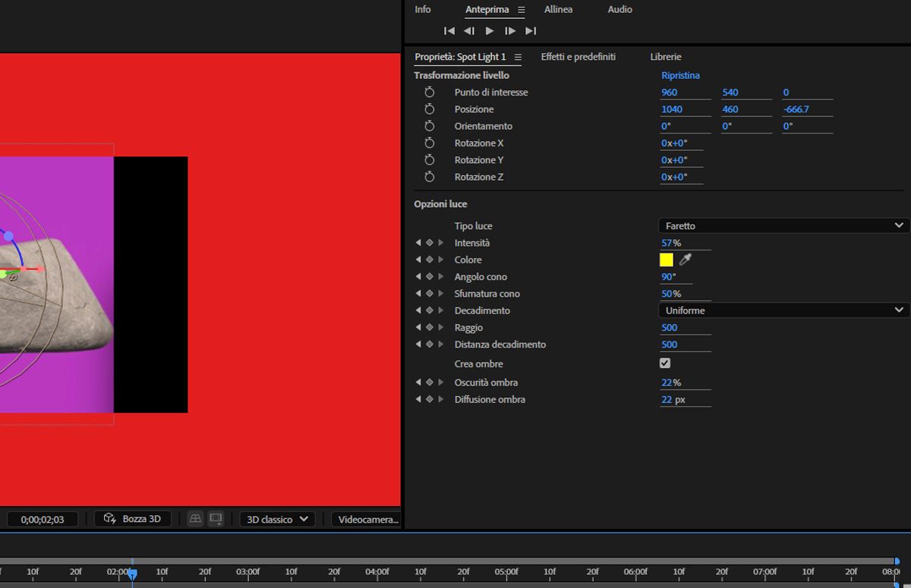This screenshot has height=588, width=911.
Task: Jump to first frame in preview controls
Action: (x=449, y=31)
